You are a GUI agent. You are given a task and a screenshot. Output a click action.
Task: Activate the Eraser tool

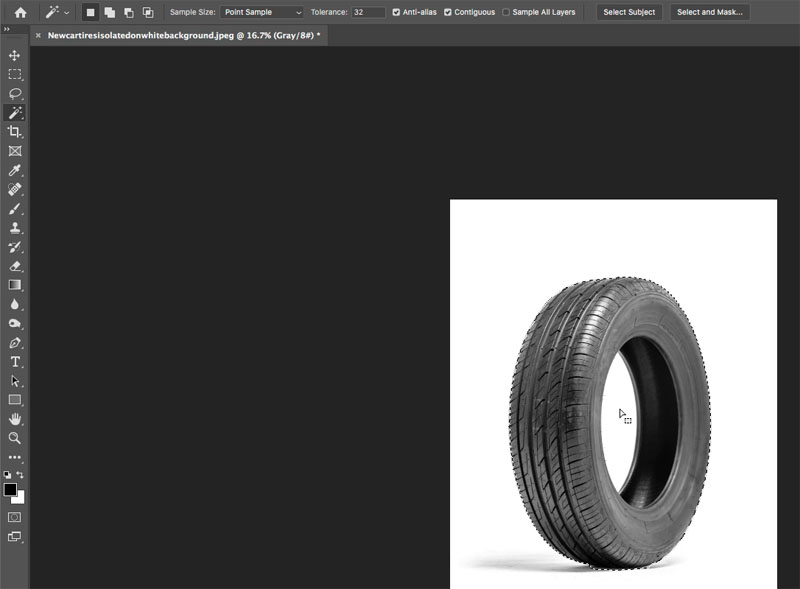click(x=15, y=266)
